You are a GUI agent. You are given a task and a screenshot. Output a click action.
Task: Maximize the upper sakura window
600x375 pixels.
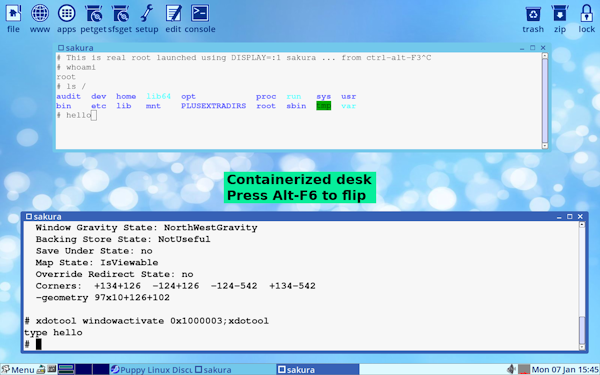532,48
